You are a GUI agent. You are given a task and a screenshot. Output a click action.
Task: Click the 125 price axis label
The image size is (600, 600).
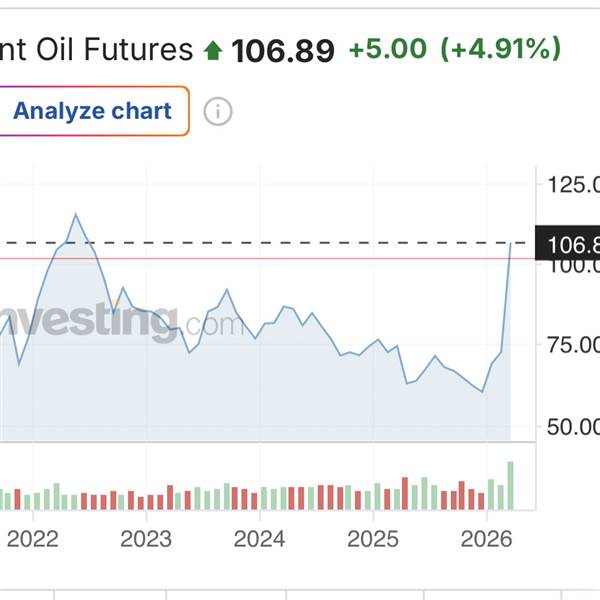[574, 185]
